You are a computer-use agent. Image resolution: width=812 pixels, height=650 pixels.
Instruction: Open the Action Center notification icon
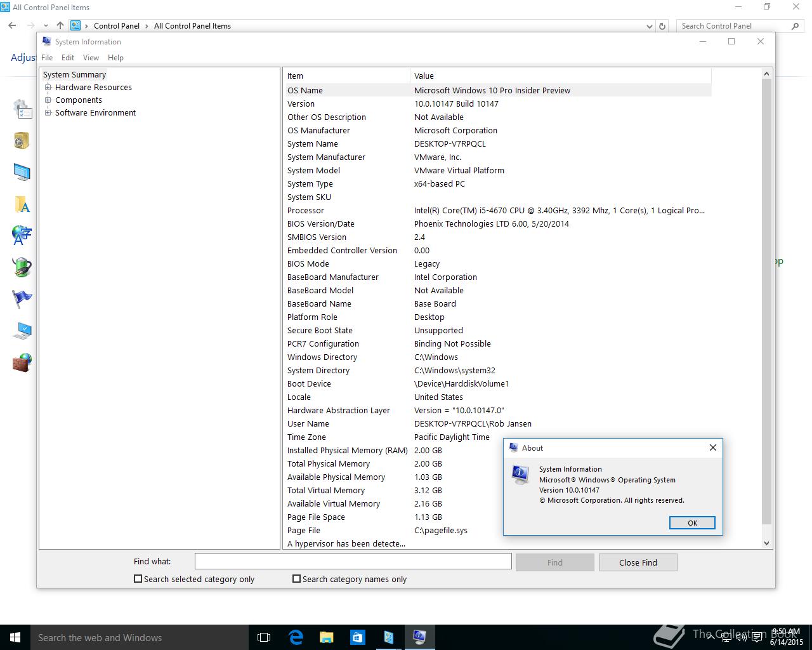pos(757,637)
